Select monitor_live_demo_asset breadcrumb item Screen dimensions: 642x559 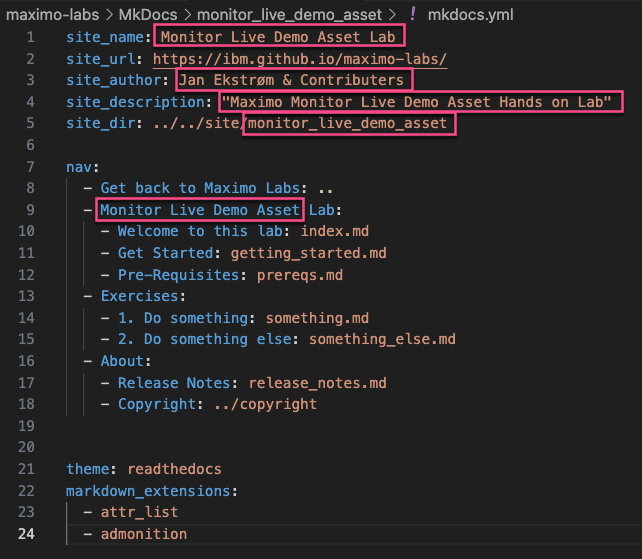289,15
